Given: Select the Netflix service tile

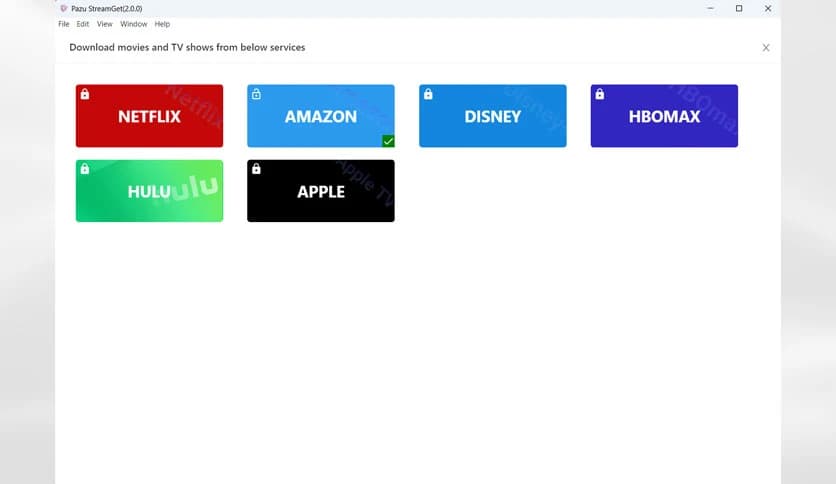Looking at the screenshot, I should coord(149,116).
